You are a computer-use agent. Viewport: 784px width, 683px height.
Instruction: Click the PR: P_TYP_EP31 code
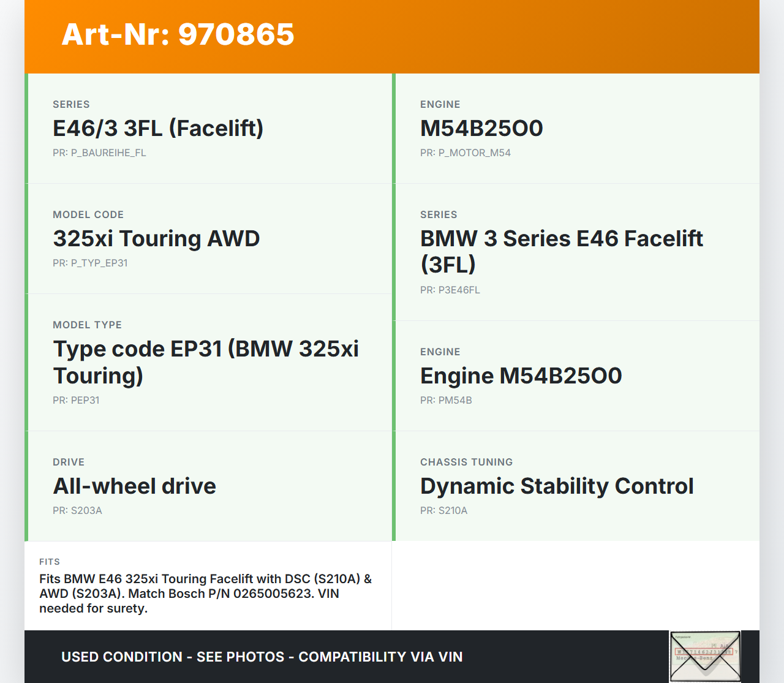click(90, 263)
